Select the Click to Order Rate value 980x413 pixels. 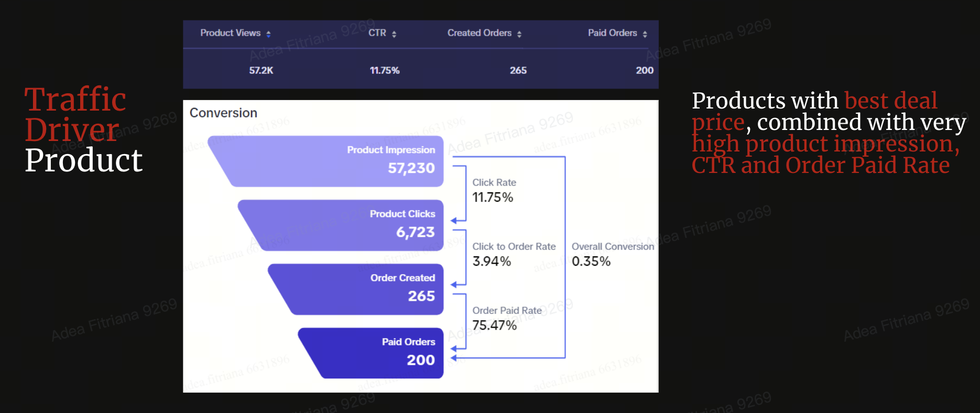coord(492,261)
